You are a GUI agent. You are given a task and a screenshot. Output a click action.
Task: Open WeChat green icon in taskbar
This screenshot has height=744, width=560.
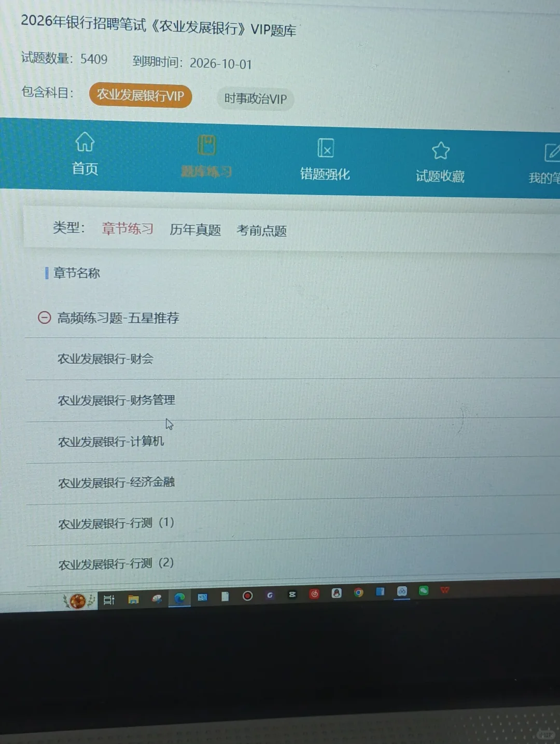coord(424,590)
